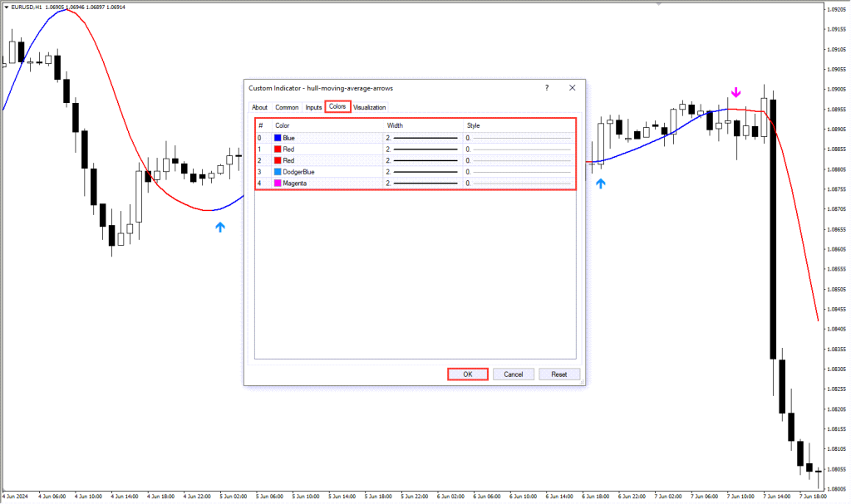Open the style selector for row 0

pyautogui.click(x=519, y=139)
